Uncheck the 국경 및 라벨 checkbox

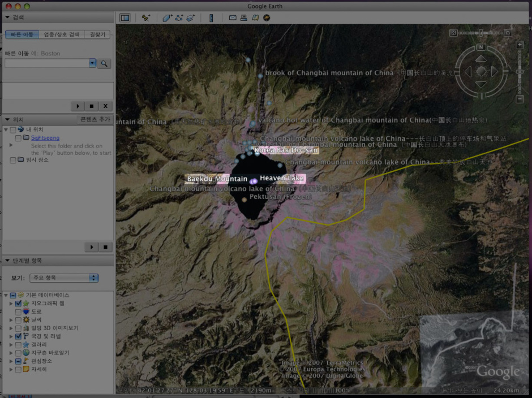[18, 336]
